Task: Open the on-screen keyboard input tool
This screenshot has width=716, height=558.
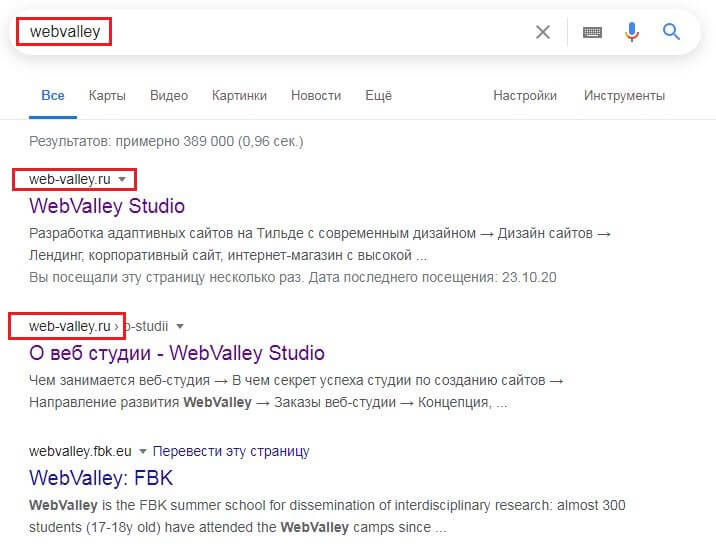Action: pyautogui.click(x=592, y=32)
